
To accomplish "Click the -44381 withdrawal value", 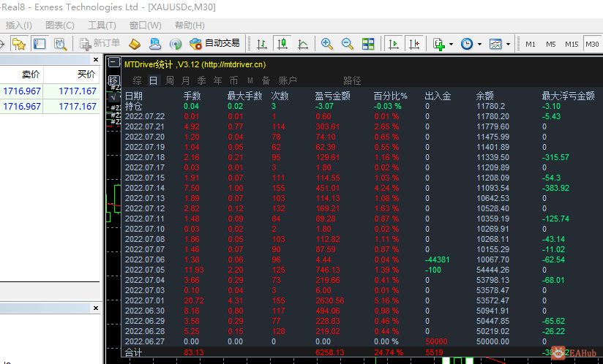I will coord(437,259).
